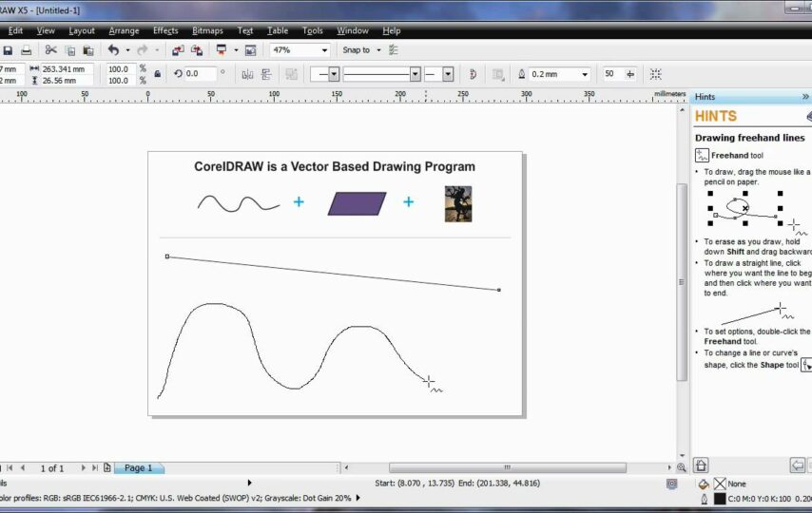Click the Break Apart greyed icon
This screenshot has width=812, height=513.
click(292, 74)
